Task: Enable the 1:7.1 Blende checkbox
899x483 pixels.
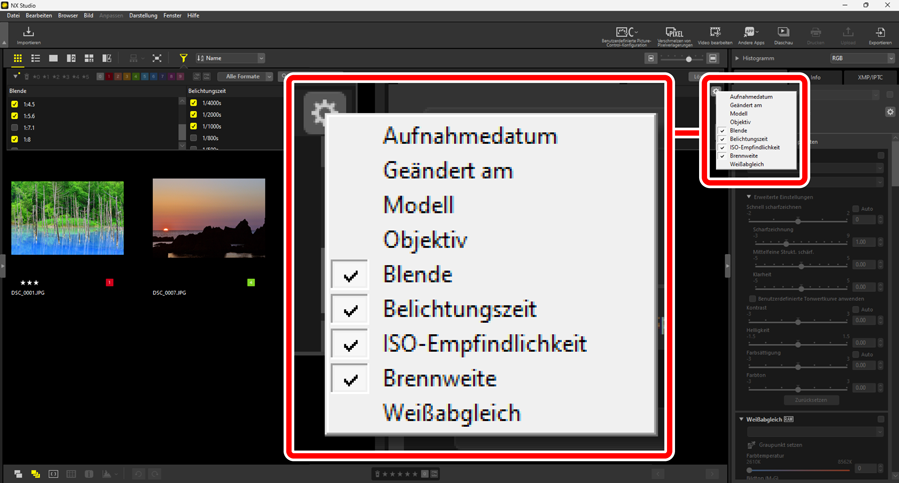Action: click(x=14, y=128)
